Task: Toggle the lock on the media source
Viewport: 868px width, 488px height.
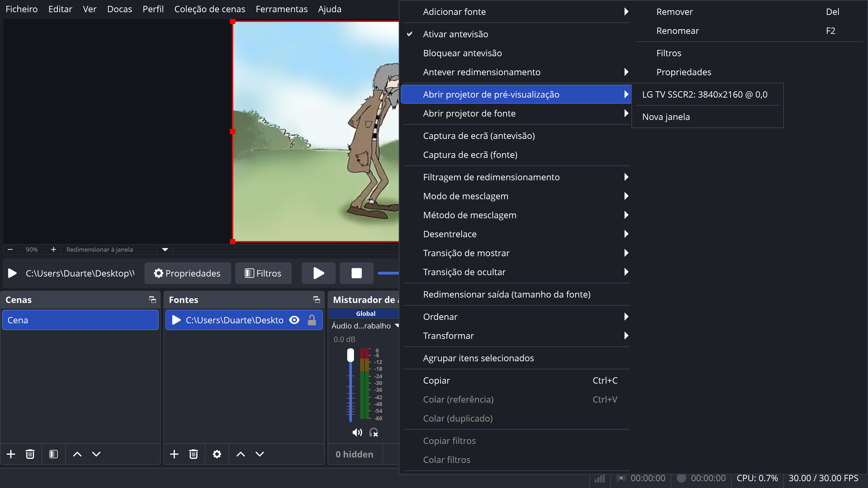Action: click(x=312, y=320)
